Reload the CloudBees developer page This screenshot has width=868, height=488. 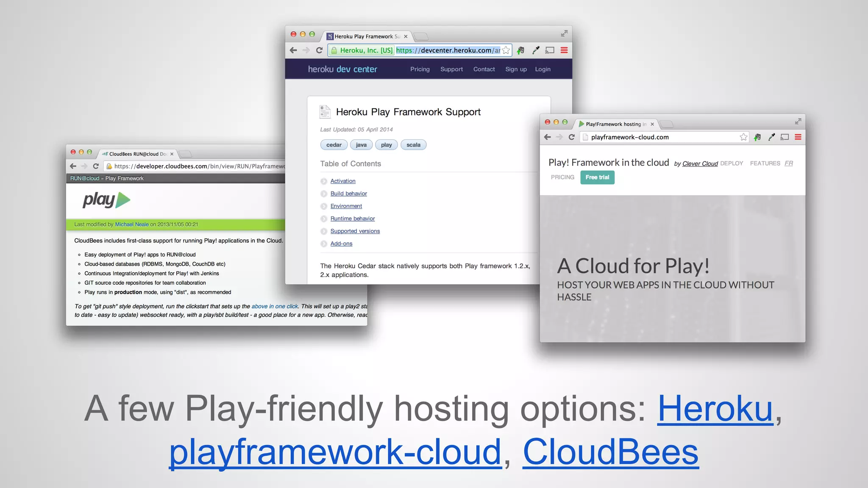tap(96, 166)
